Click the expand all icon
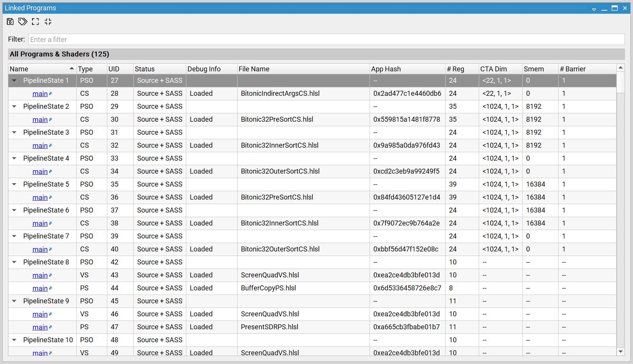 point(36,22)
